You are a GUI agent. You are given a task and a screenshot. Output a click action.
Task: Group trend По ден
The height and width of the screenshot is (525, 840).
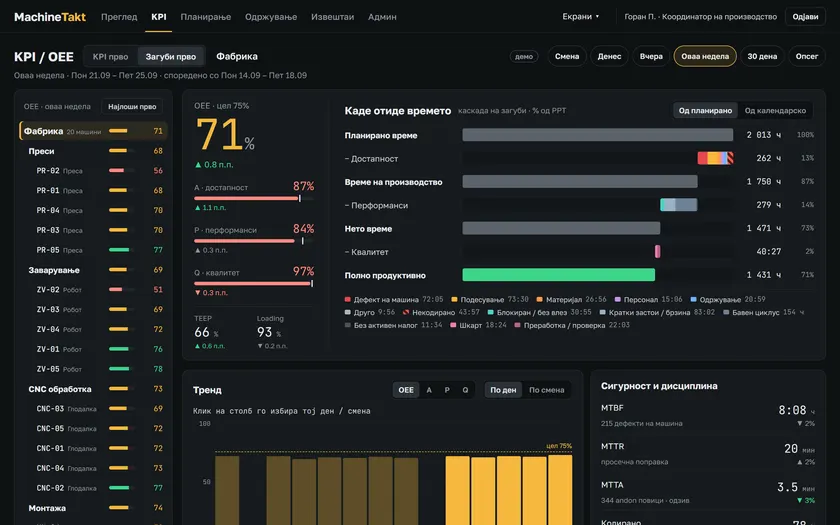(503, 390)
